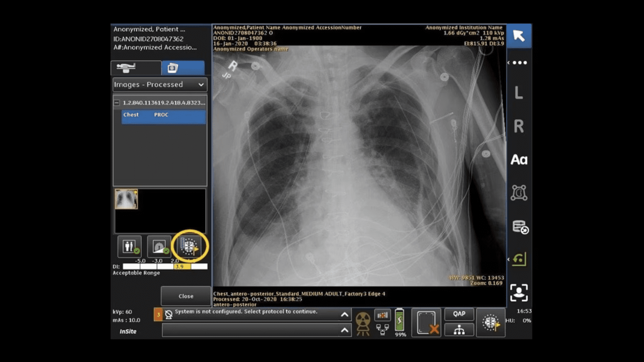Click the R laterality marker tool
This screenshot has height=362, width=644.
click(519, 126)
